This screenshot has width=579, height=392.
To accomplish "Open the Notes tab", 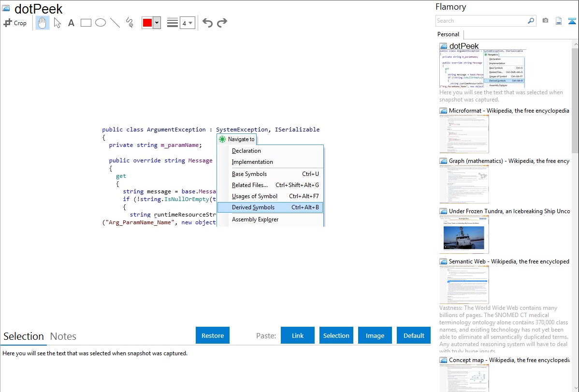I will 63,336.
